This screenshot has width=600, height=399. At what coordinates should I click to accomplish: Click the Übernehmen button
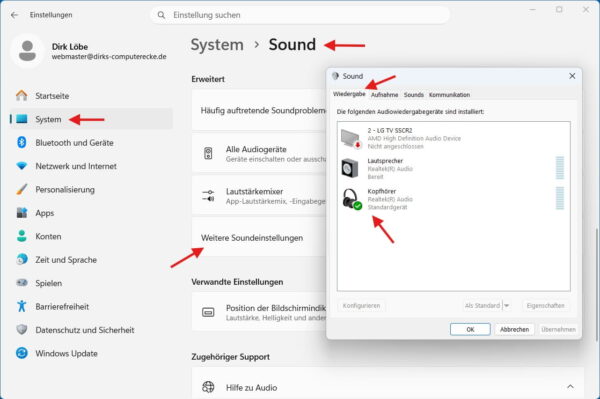[558, 329]
